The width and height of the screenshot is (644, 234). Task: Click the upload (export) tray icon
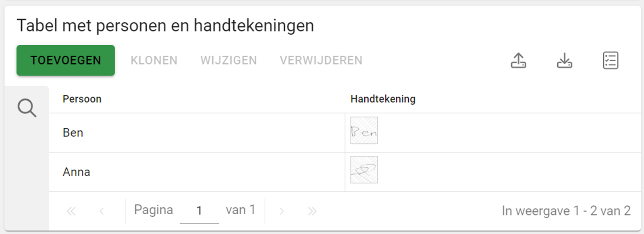point(518,61)
